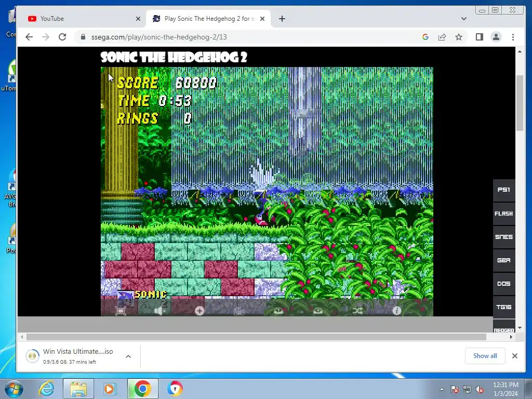Click the page scroll down arrow

520,328
